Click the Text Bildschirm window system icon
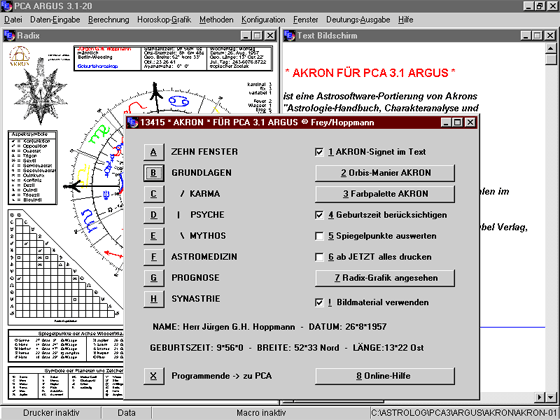The height and width of the screenshot is (420, 560). (289, 36)
